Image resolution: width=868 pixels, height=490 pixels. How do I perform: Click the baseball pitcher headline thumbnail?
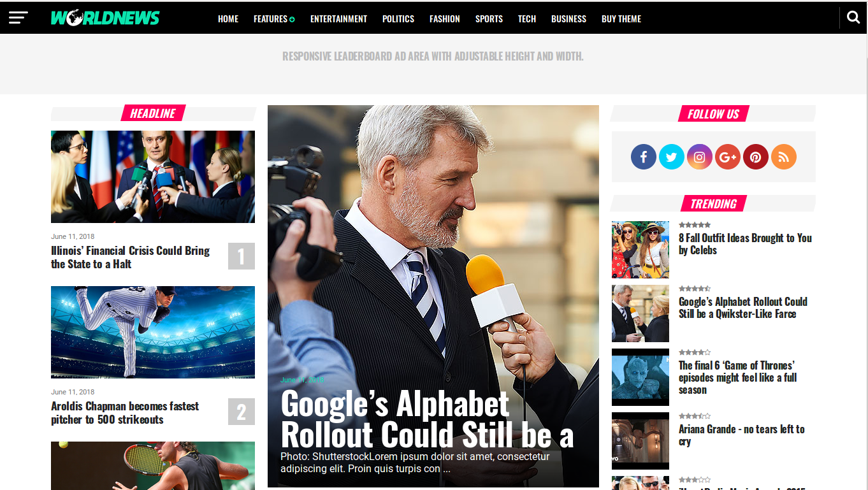153,332
